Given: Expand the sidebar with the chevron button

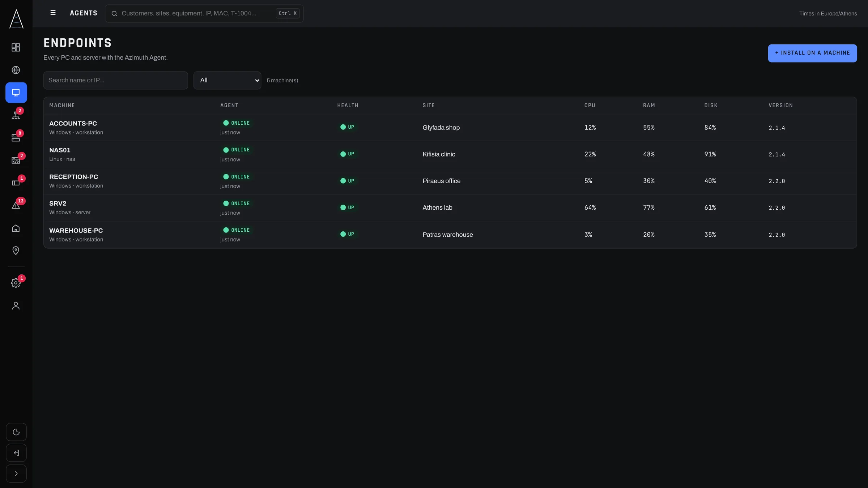Looking at the screenshot, I should tap(16, 474).
